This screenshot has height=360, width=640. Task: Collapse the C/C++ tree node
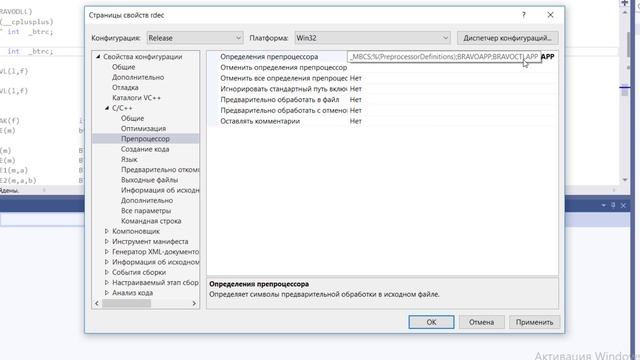107,108
